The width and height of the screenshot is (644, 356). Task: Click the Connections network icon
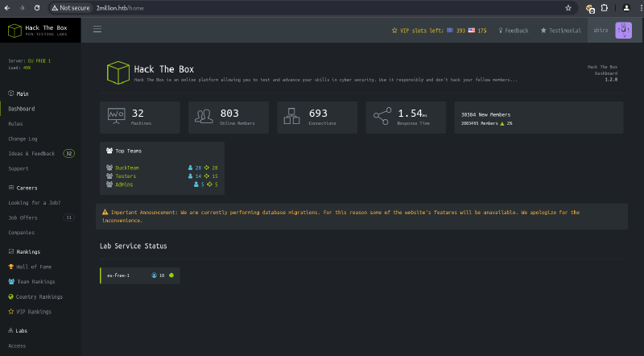pos(293,117)
